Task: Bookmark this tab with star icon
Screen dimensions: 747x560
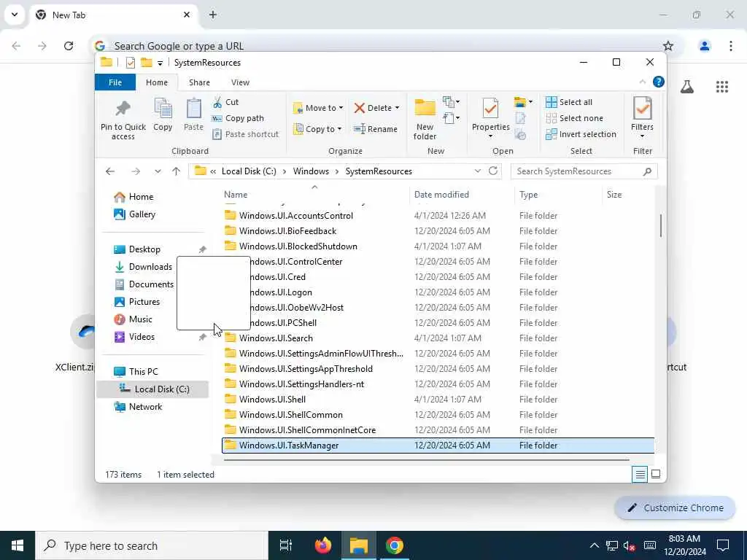Action: click(x=668, y=46)
